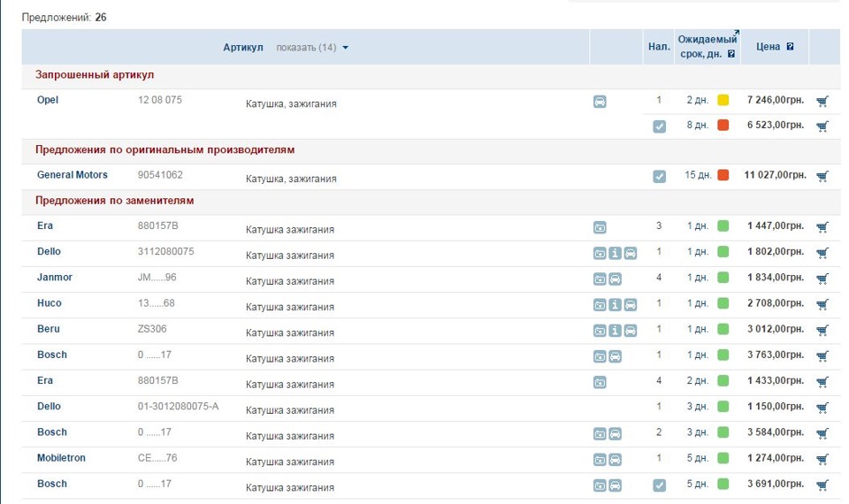
Task: Open photo icon in Janmor row
Action: (600, 279)
